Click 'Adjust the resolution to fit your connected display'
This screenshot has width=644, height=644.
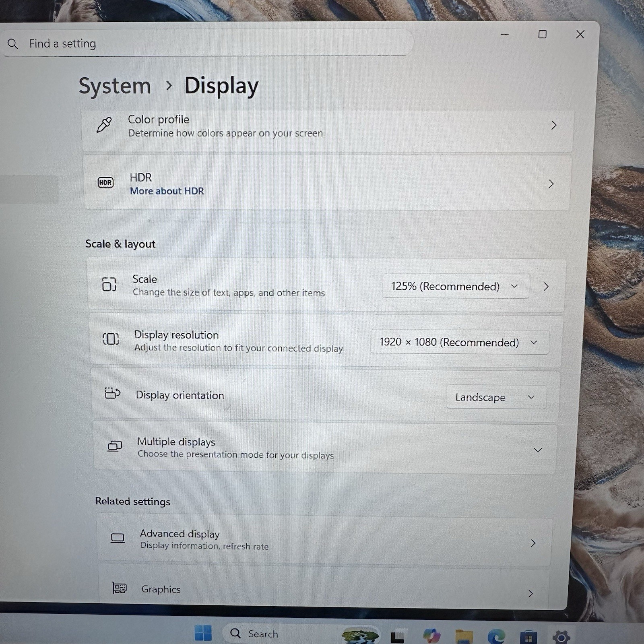[238, 348]
